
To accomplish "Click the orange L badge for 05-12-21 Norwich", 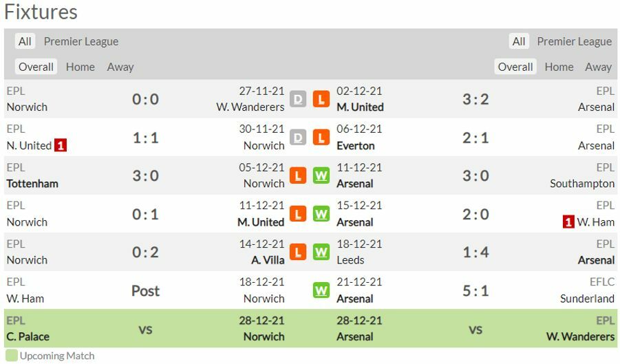I will point(298,175).
